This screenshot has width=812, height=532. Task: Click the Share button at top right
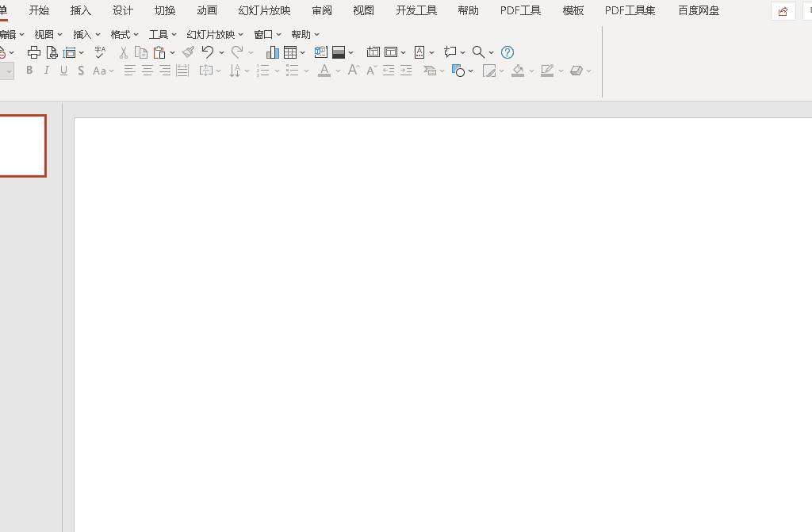783,11
